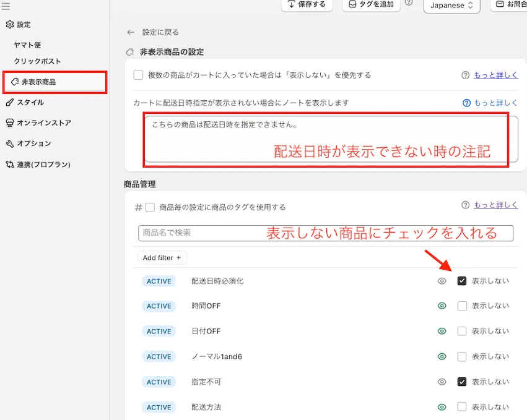Screen dimensions: 527x420
Task: Uncheck 表示しない for 配送日時必須化
Action: (461, 281)
